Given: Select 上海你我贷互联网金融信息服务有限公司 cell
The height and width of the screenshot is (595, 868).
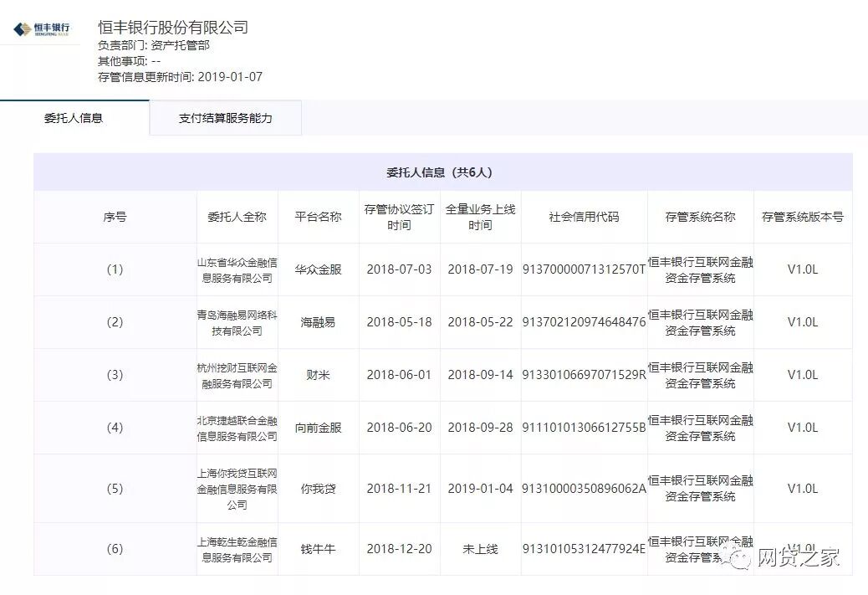Looking at the screenshot, I should [x=237, y=489].
